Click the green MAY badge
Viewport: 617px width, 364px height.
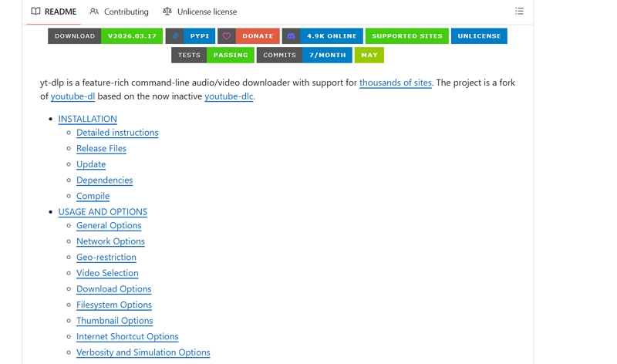click(x=369, y=55)
